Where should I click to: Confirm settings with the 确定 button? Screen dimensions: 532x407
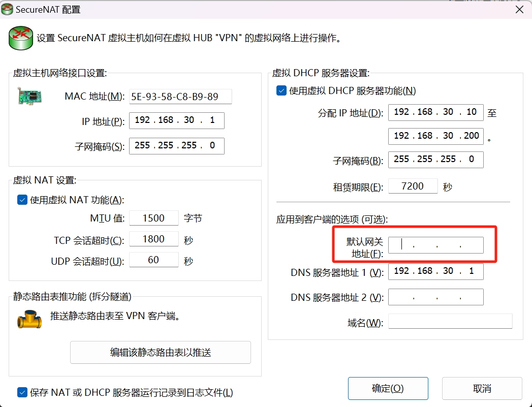click(388, 388)
